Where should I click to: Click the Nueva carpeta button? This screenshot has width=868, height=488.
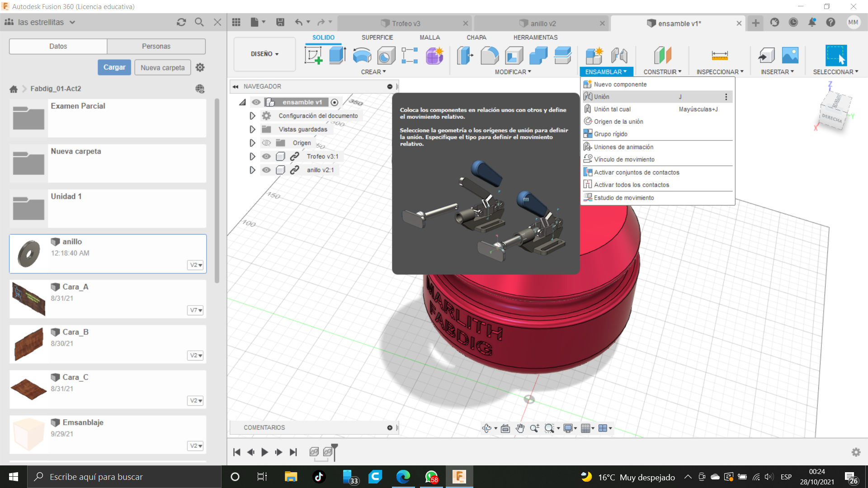pyautogui.click(x=162, y=68)
